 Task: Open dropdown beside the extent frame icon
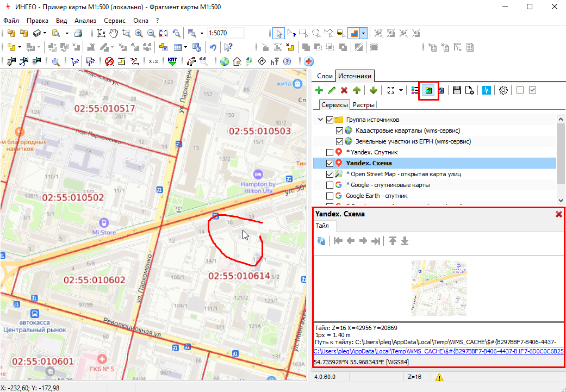401,90
